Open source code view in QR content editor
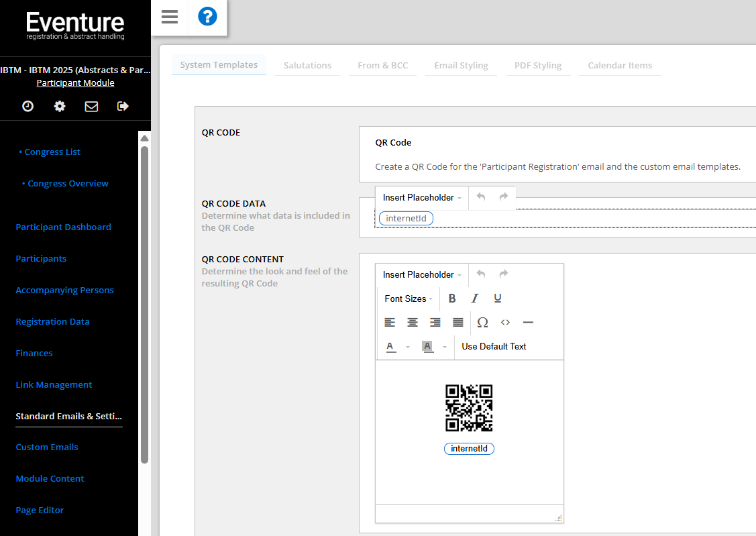 pos(505,323)
